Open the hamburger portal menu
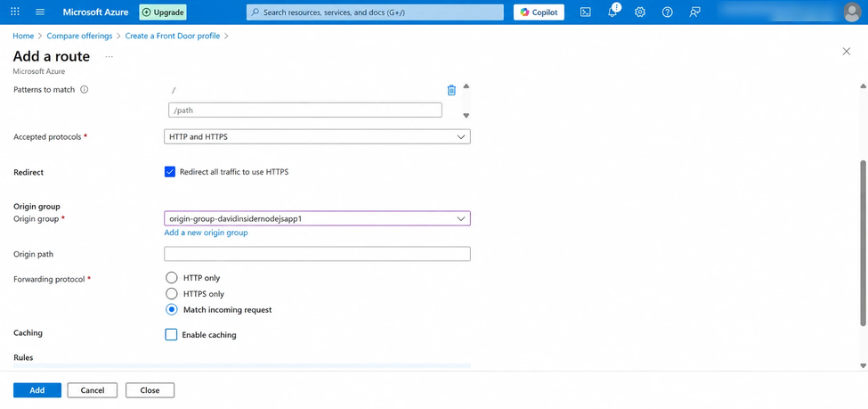 [40, 12]
